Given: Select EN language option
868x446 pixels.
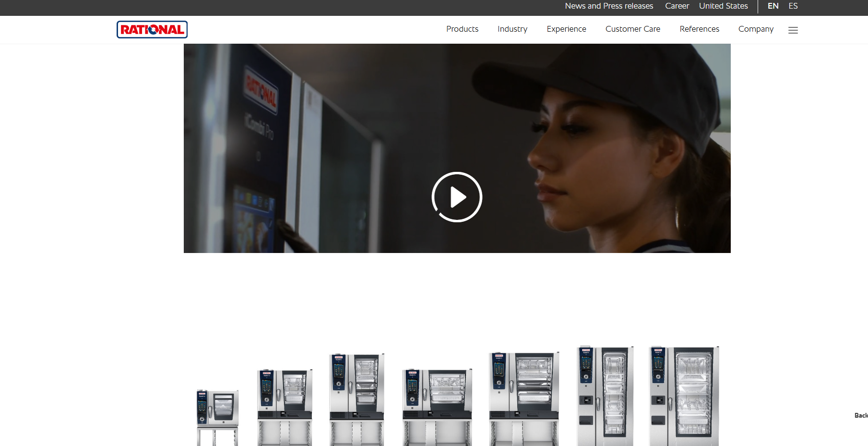Looking at the screenshot, I should pos(773,6).
